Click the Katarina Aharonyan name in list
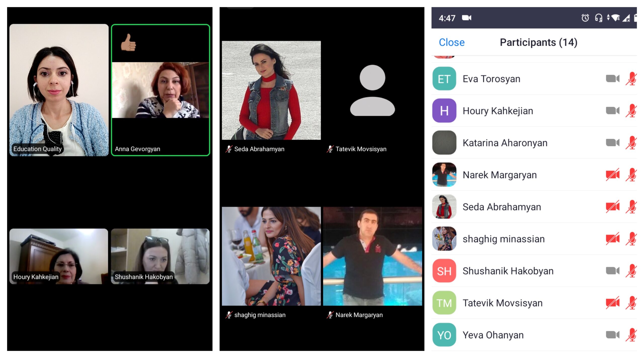This screenshot has height=358, width=644. click(505, 143)
